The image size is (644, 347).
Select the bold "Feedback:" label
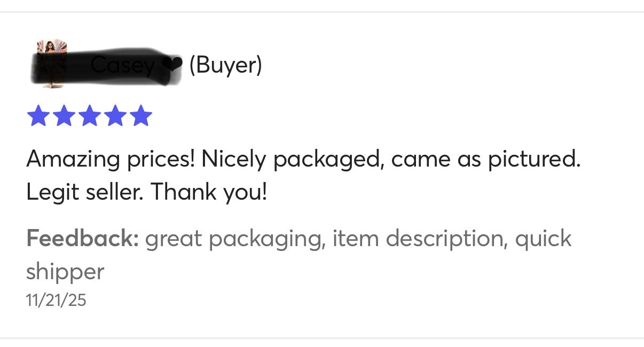coord(82,238)
